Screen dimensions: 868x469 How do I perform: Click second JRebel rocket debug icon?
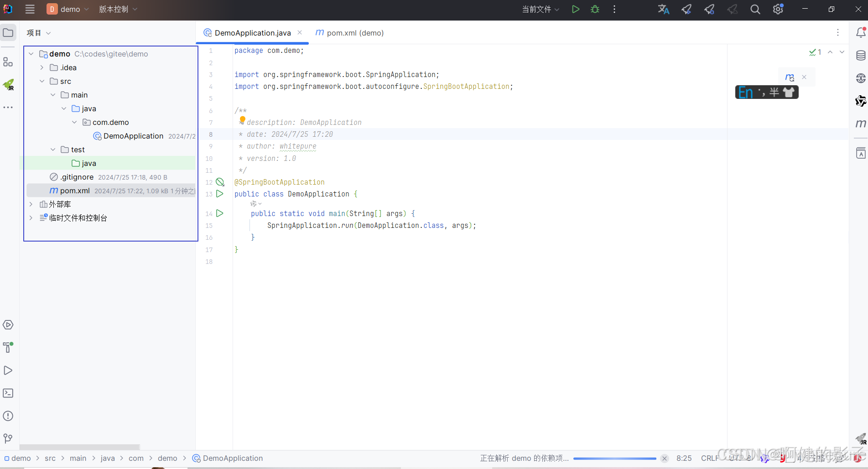click(709, 9)
